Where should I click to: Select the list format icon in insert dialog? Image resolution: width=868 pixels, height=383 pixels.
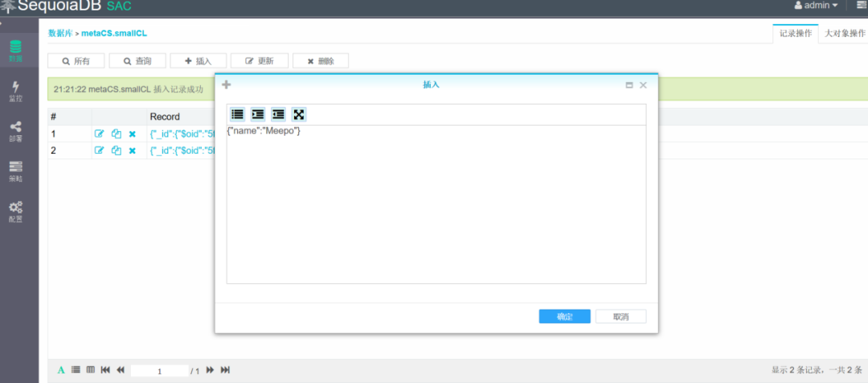point(237,114)
